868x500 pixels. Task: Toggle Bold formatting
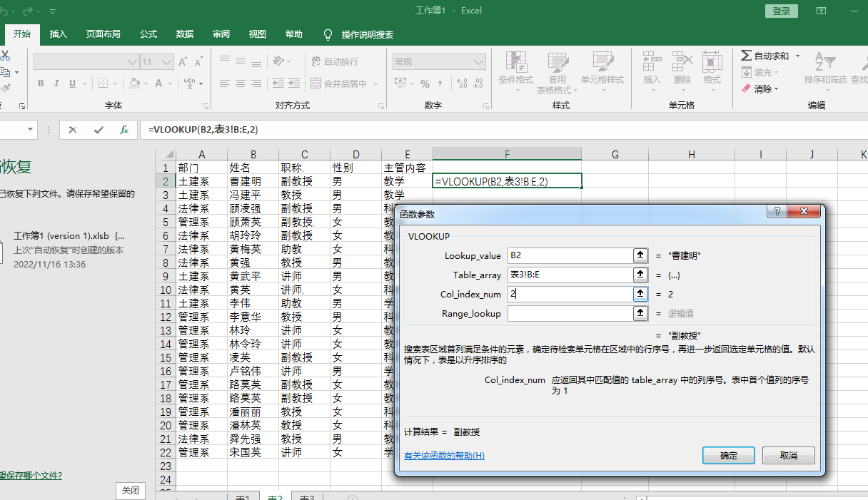pos(41,83)
